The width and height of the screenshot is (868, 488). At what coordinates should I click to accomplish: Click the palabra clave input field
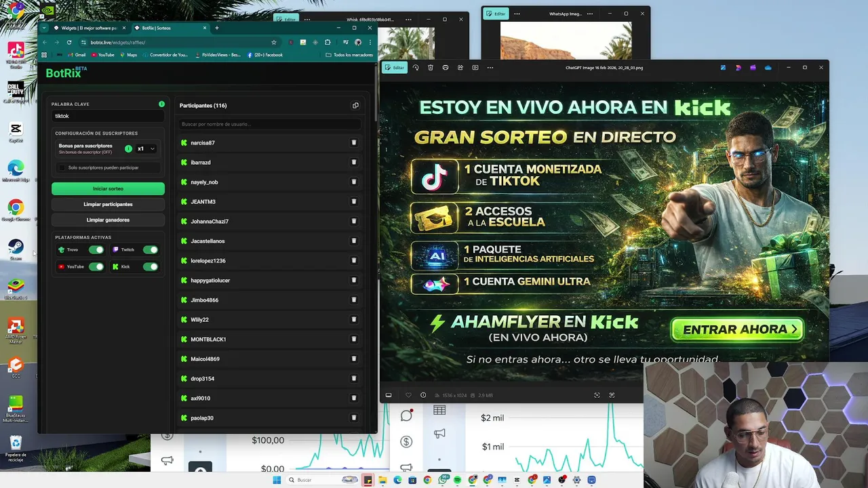click(x=108, y=116)
